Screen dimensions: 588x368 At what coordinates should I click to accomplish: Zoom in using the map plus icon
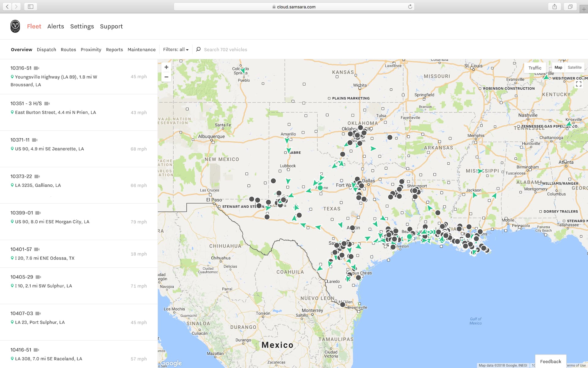pyautogui.click(x=166, y=67)
